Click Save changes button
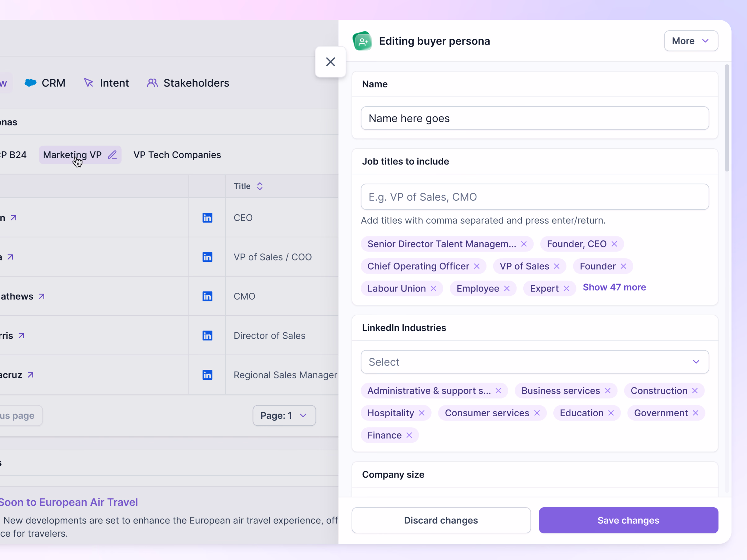The width and height of the screenshot is (747, 560). pyautogui.click(x=628, y=520)
